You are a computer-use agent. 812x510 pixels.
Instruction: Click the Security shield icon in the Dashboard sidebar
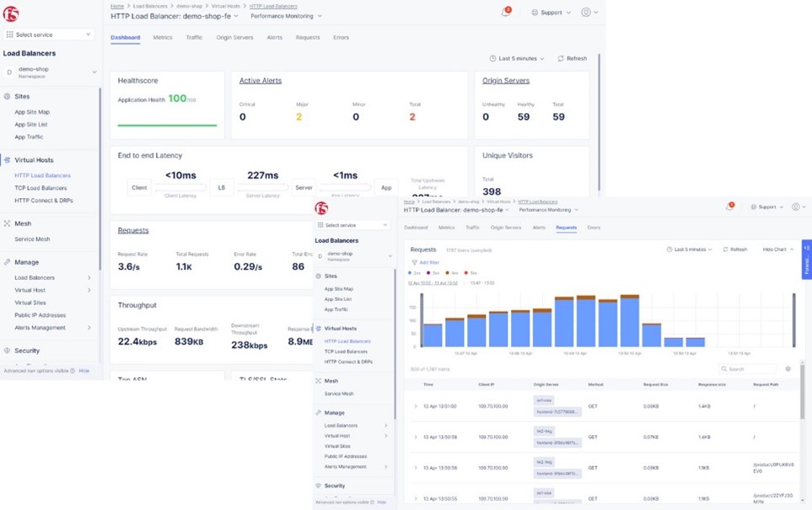(x=8, y=351)
